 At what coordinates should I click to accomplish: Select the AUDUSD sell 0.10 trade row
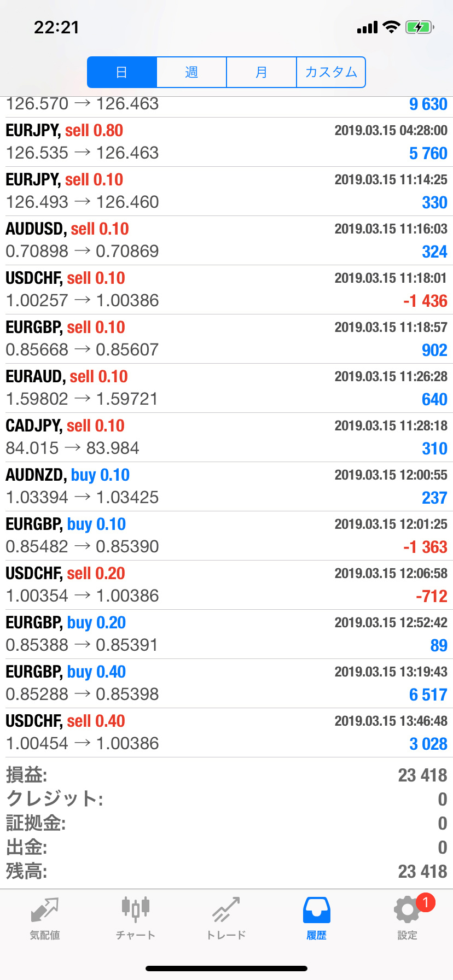pos(226,240)
